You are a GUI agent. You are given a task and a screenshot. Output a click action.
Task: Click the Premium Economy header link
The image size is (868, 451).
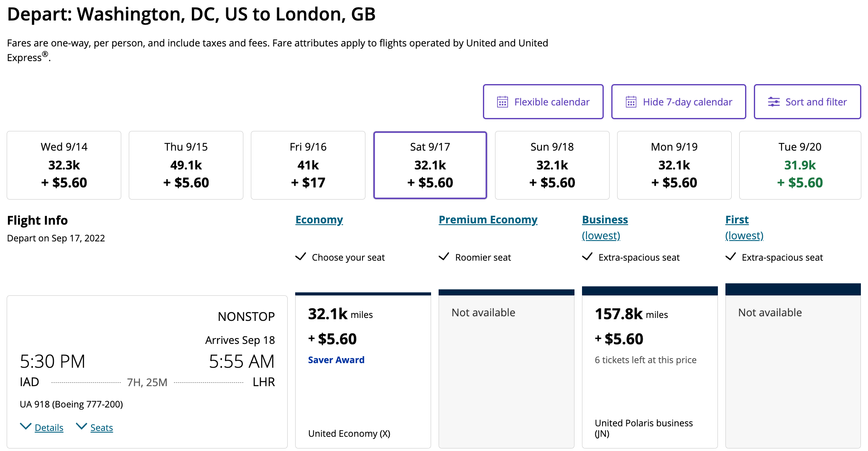(x=488, y=220)
